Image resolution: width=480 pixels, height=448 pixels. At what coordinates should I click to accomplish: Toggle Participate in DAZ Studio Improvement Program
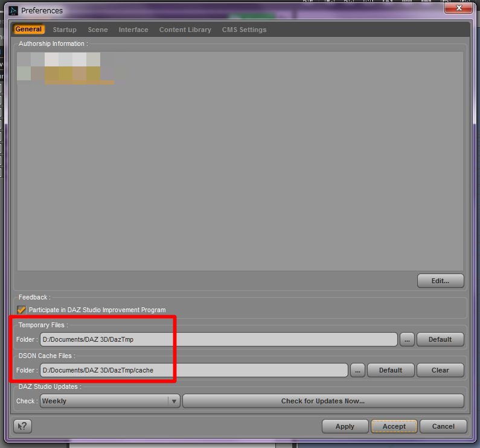click(22, 310)
